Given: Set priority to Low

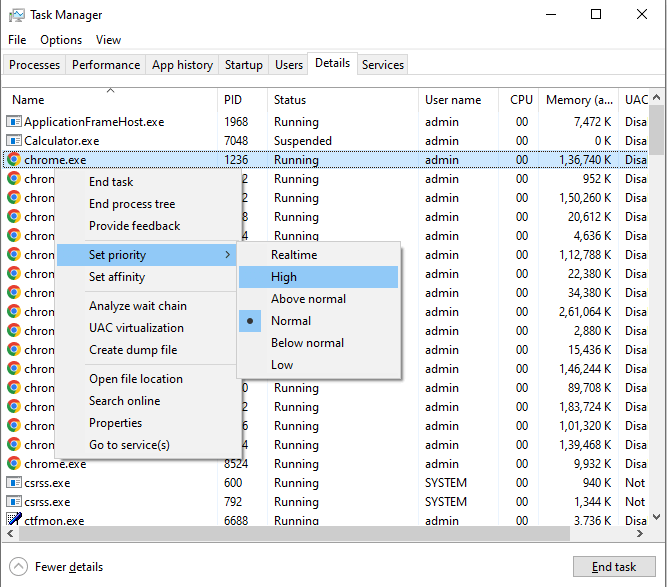Looking at the screenshot, I should 319,365.
